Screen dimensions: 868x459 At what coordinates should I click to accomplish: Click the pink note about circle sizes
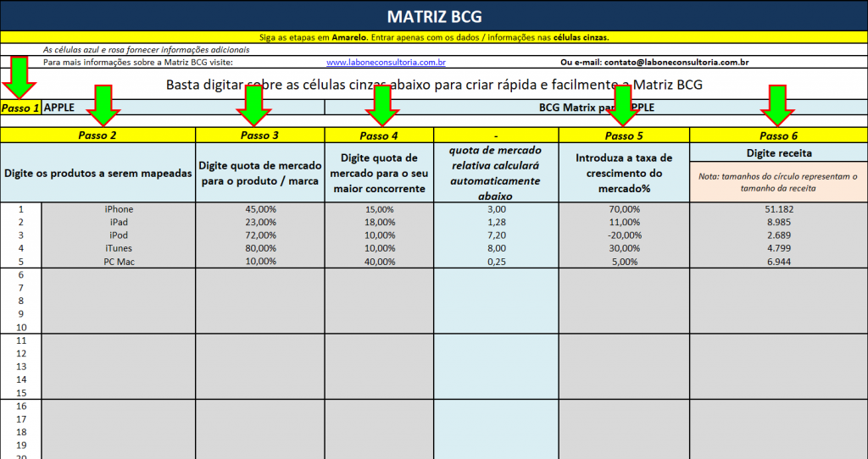[x=778, y=182]
